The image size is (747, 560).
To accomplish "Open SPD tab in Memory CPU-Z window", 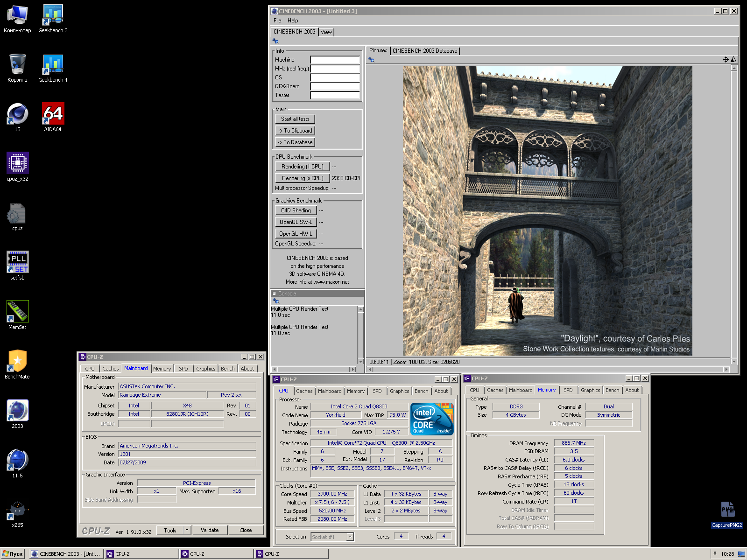I will (568, 390).
